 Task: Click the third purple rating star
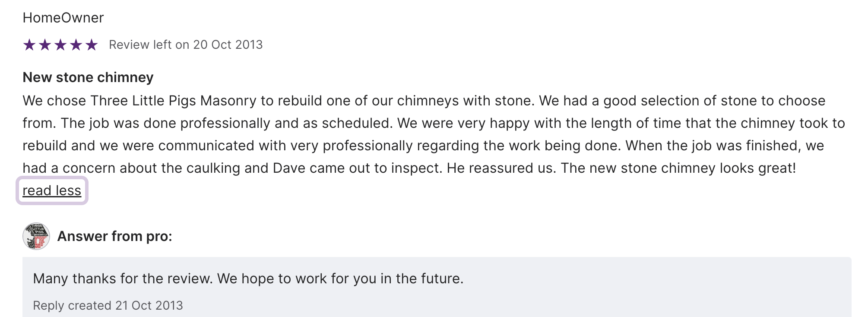click(60, 45)
